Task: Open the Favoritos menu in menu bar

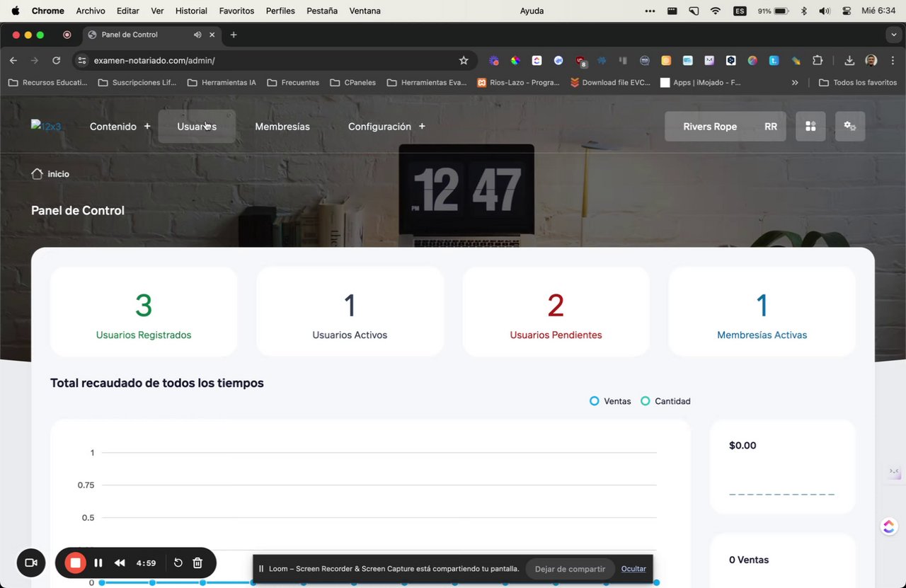Action: pyautogui.click(x=236, y=11)
